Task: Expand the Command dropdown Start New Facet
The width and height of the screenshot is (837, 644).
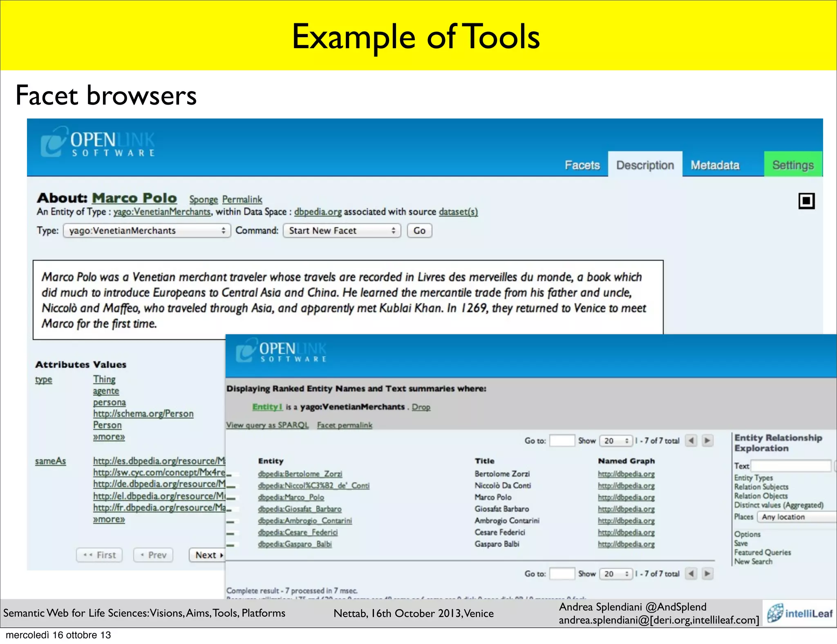Action: point(342,230)
